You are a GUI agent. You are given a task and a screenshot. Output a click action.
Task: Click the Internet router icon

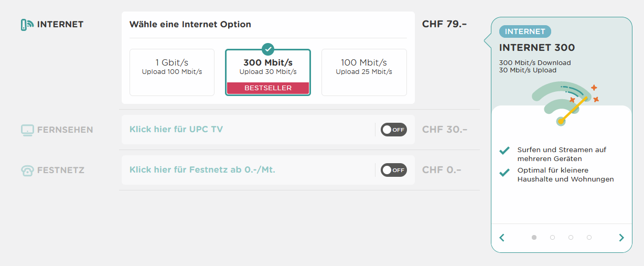(x=26, y=25)
